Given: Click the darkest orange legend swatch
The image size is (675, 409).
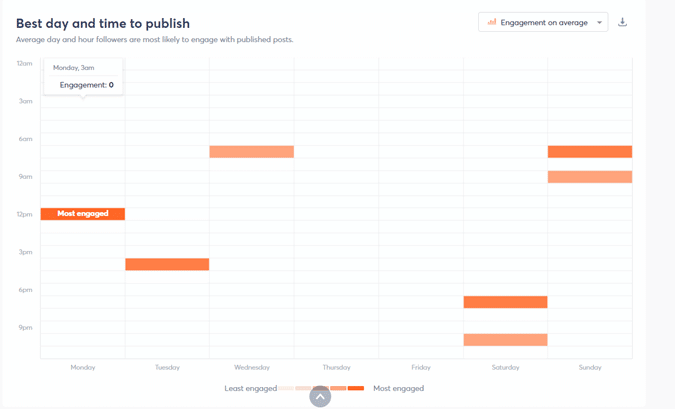Looking at the screenshot, I should click(356, 388).
